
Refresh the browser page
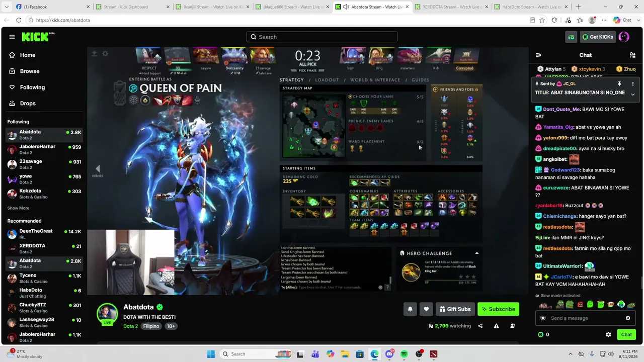19,20
